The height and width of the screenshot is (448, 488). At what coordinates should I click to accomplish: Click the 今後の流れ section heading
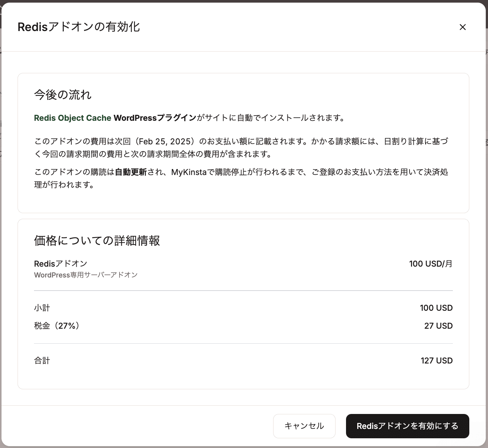point(62,95)
